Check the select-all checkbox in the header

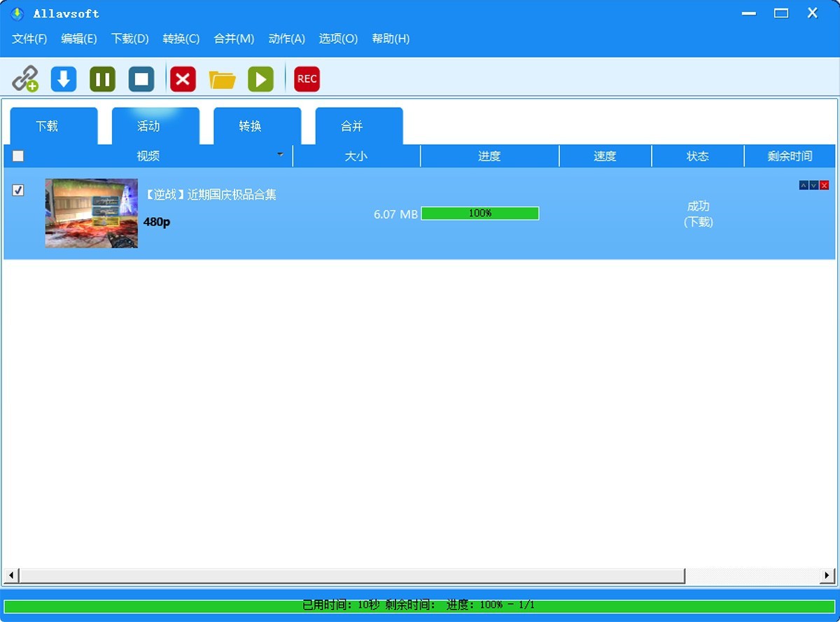[x=18, y=155]
